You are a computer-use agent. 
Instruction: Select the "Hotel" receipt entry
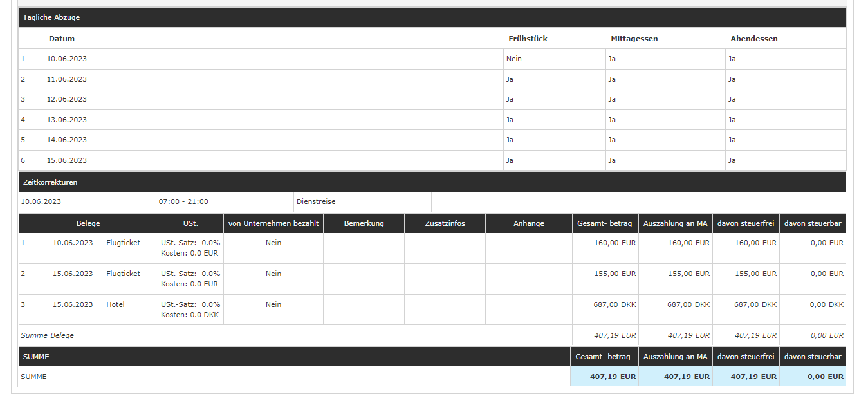click(116, 304)
